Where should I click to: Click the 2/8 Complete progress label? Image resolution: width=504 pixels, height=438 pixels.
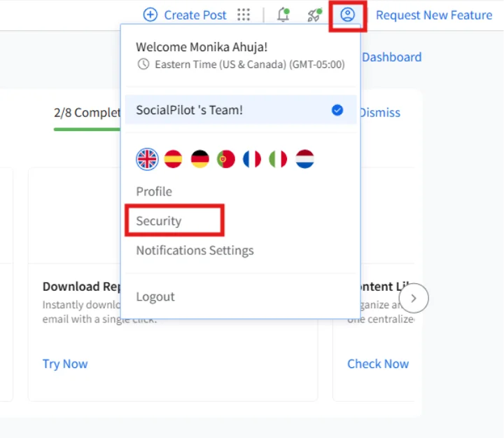(x=87, y=113)
